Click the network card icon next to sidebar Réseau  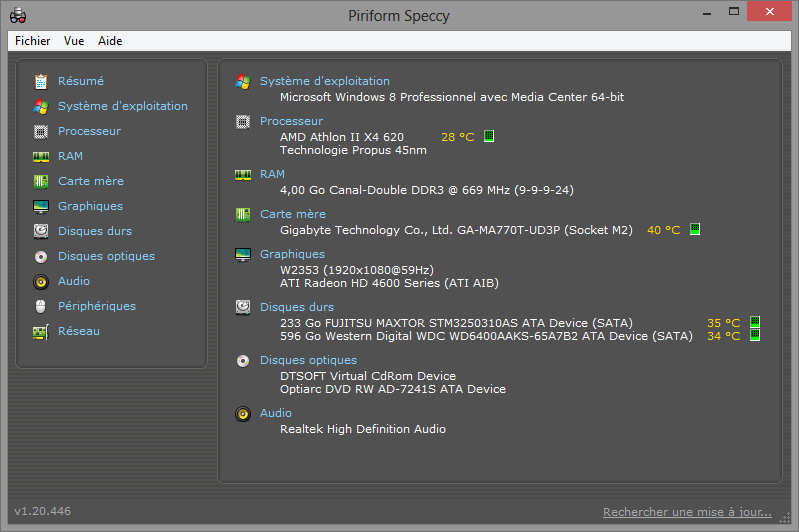pos(41,332)
